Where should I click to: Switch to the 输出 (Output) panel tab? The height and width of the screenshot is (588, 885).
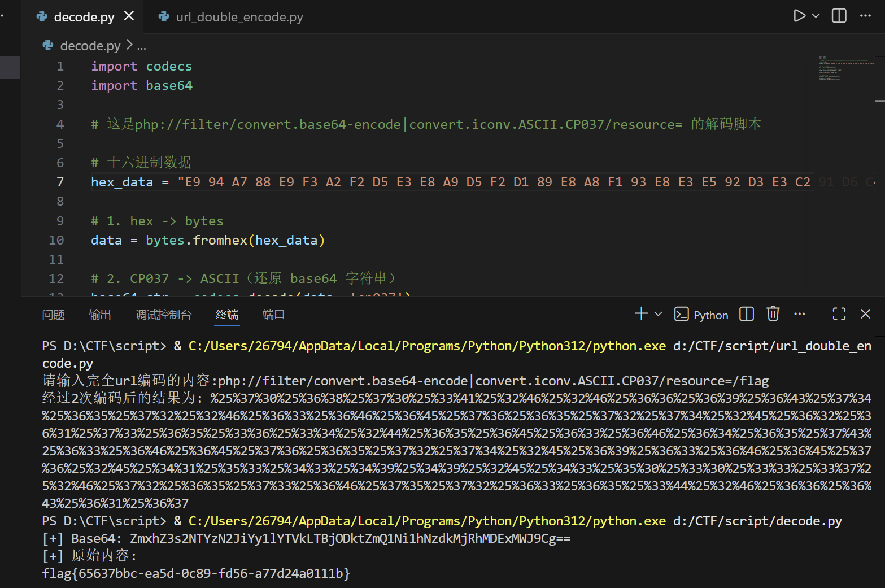pyautogui.click(x=100, y=315)
